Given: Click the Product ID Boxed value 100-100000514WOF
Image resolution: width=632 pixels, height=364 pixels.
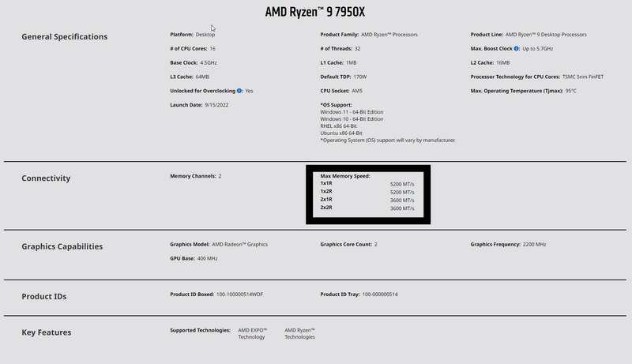Looking at the screenshot, I should [240, 295].
